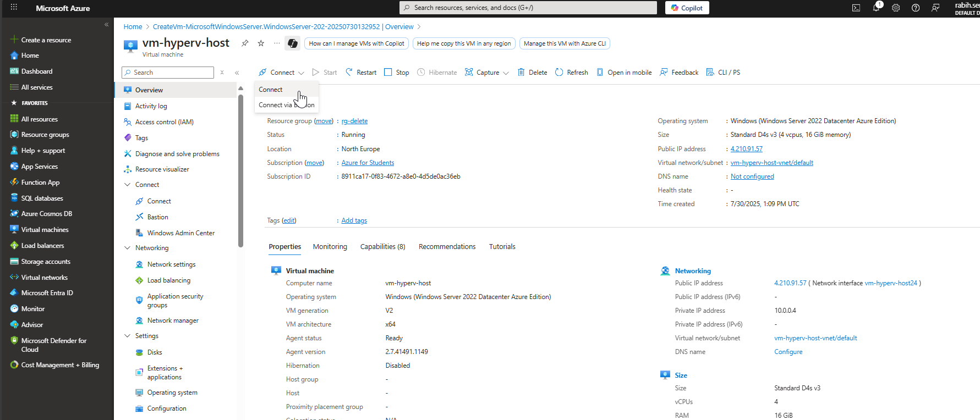Click the Copilot button in the top bar

(x=687, y=8)
